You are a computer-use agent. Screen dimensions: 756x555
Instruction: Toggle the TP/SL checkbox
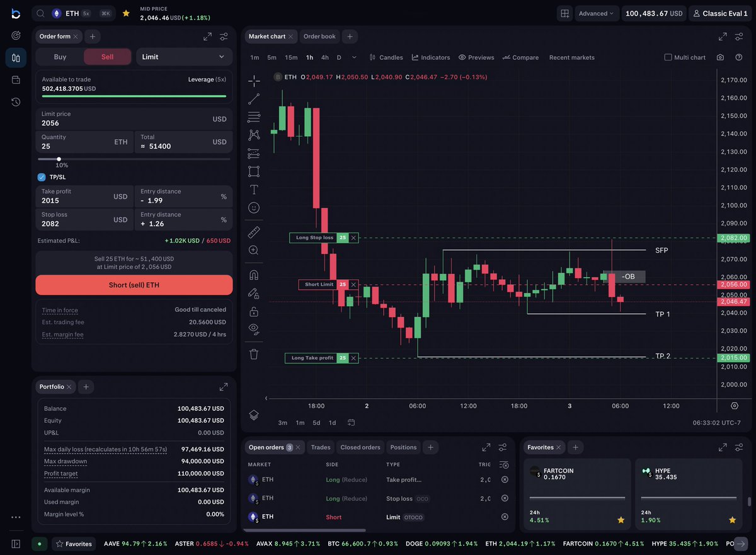[42, 177]
